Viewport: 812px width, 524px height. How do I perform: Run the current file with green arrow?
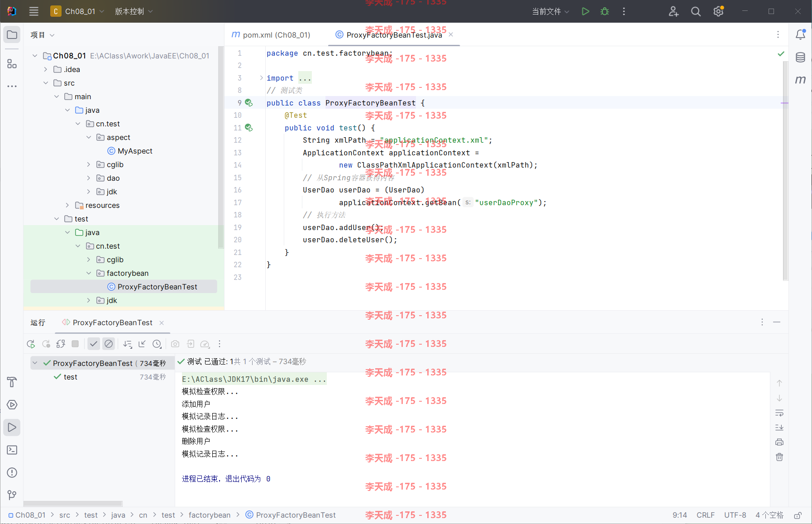pyautogui.click(x=585, y=11)
